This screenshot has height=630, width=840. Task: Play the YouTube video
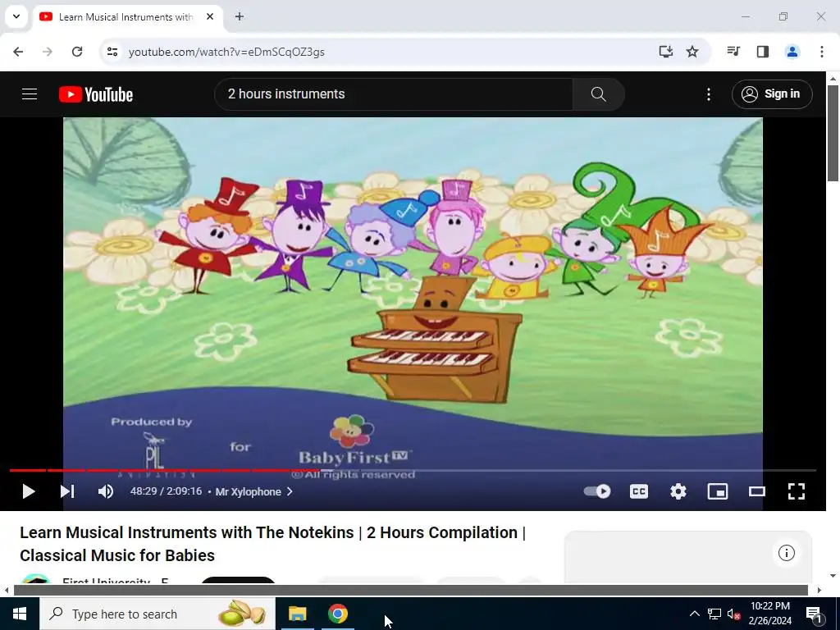(29, 491)
